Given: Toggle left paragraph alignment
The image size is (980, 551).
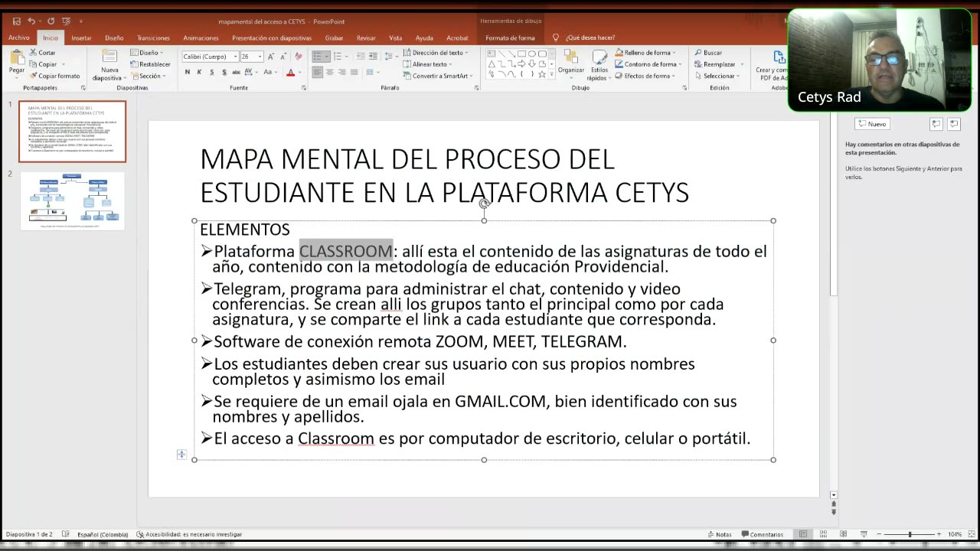Looking at the screenshot, I should pyautogui.click(x=318, y=72).
